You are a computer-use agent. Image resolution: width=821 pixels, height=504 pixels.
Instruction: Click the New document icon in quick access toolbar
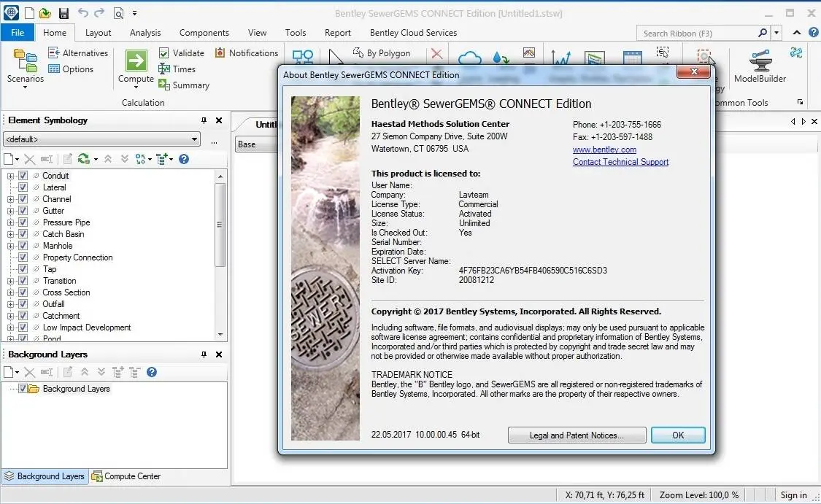(x=29, y=13)
